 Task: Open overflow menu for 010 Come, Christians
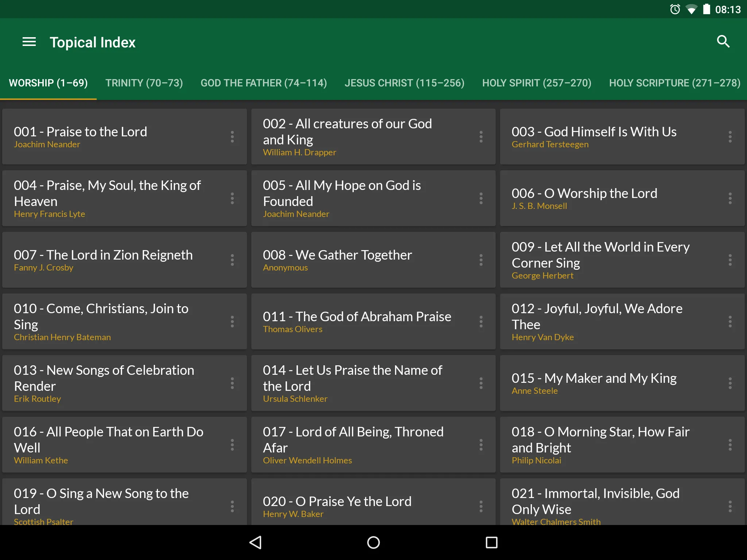point(232,322)
